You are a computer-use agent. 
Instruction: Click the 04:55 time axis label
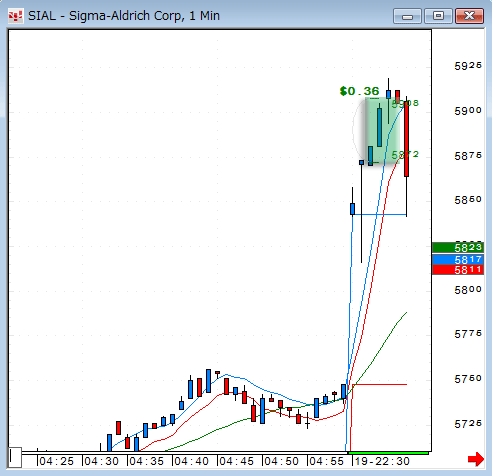(x=326, y=461)
